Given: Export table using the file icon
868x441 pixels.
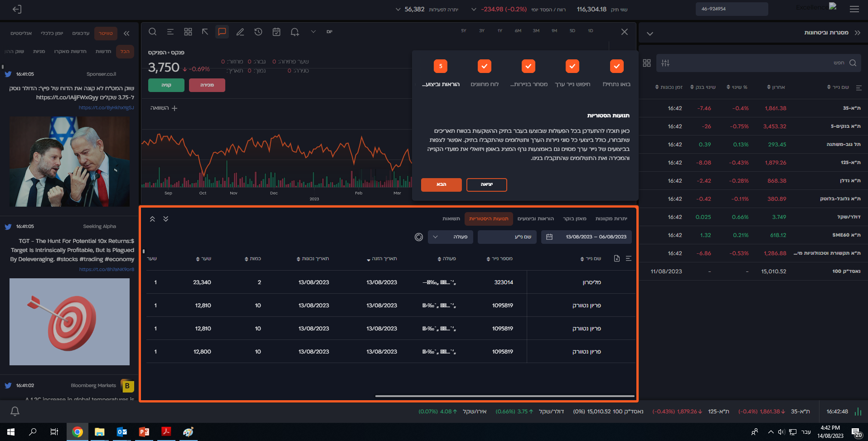Looking at the screenshot, I should [x=616, y=258].
